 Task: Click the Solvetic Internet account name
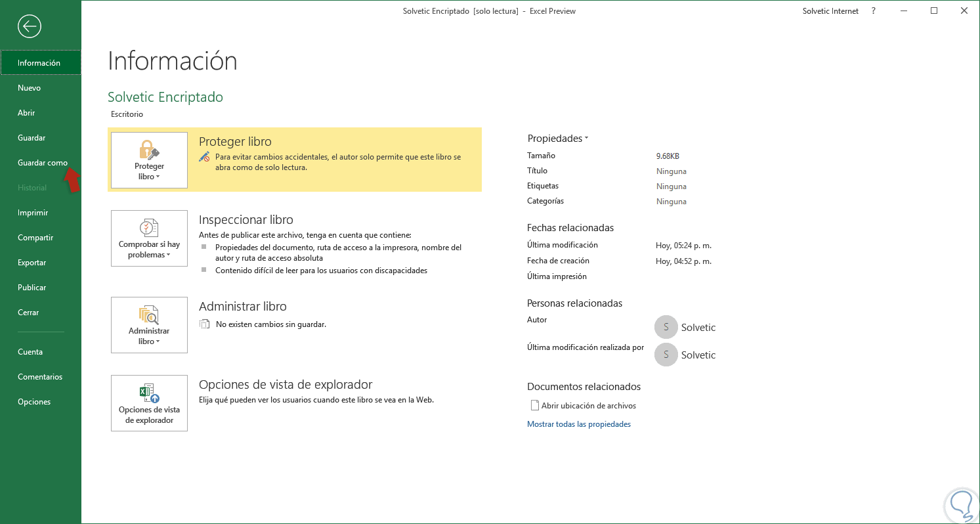click(830, 11)
